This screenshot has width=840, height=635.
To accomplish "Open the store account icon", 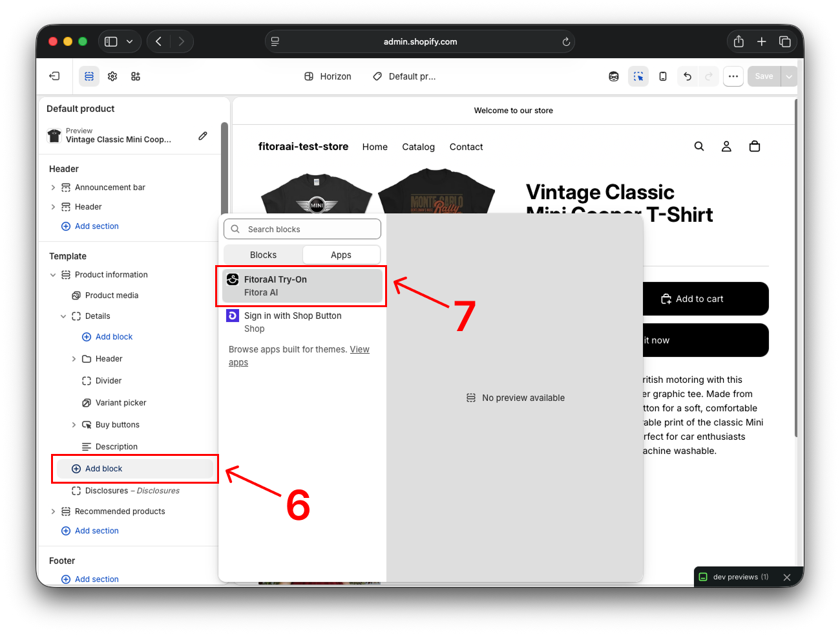I will 726,147.
